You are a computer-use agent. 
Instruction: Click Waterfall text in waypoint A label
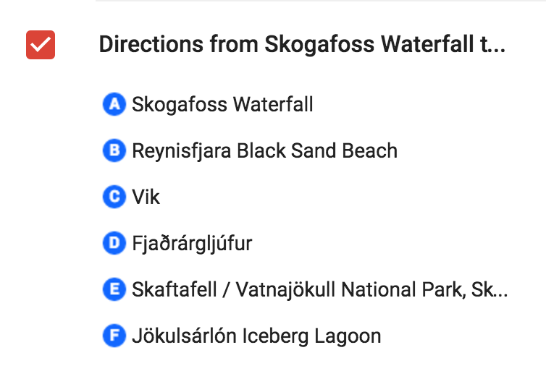tap(273, 104)
